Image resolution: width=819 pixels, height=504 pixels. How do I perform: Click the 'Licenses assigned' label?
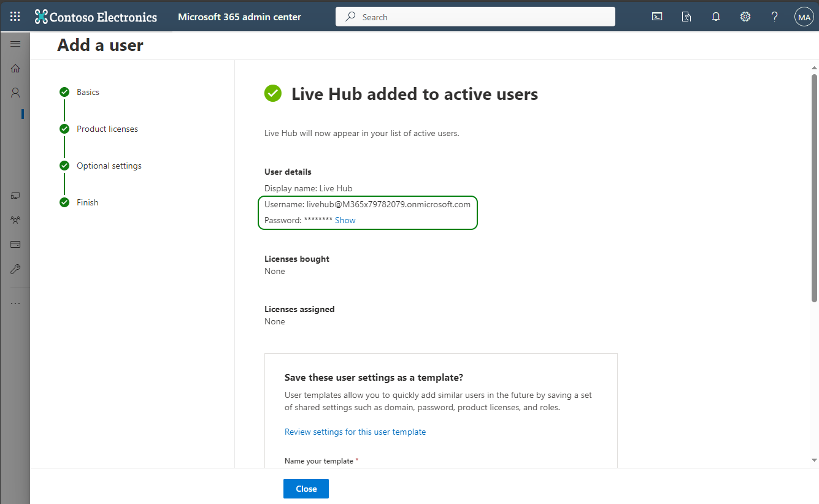coord(299,309)
